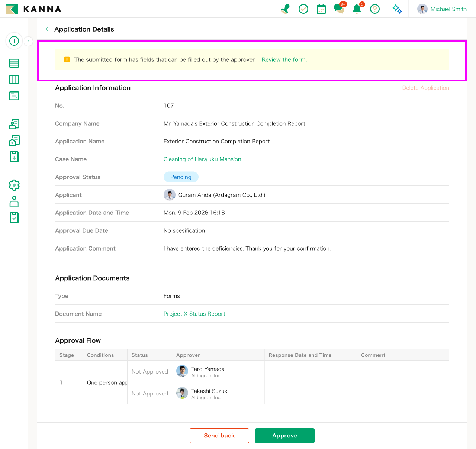Image resolution: width=476 pixels, height=449 pixels.
Task: Click the stamp approval icon in header
Action: pos(285,9)
